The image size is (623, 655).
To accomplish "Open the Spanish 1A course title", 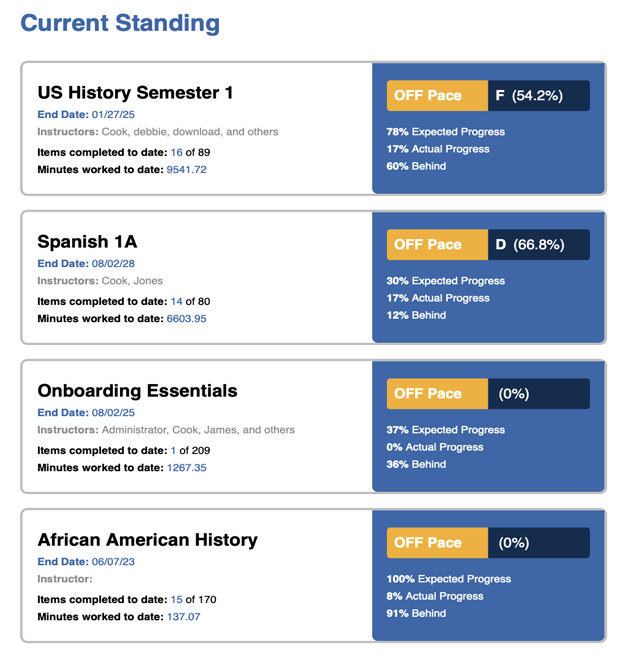I will pos(85,242).
